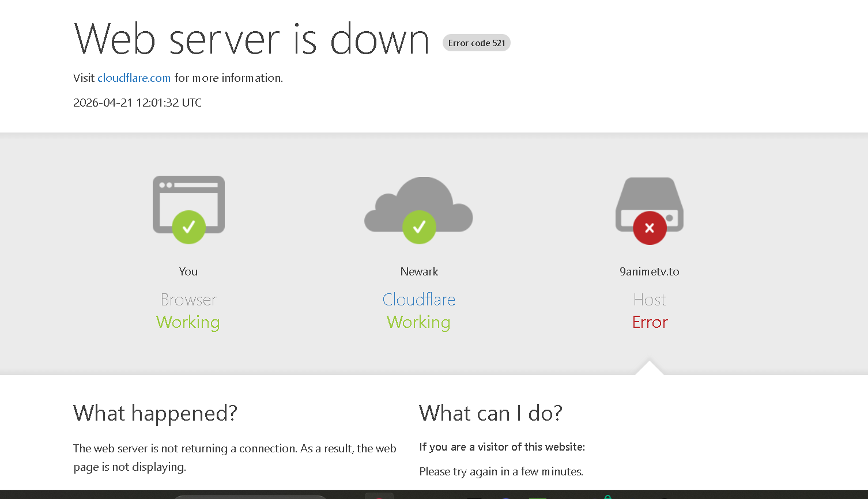Click the Error code 521 badge
The height and width of the screenshot is (499, 868).
pos(477,43)
